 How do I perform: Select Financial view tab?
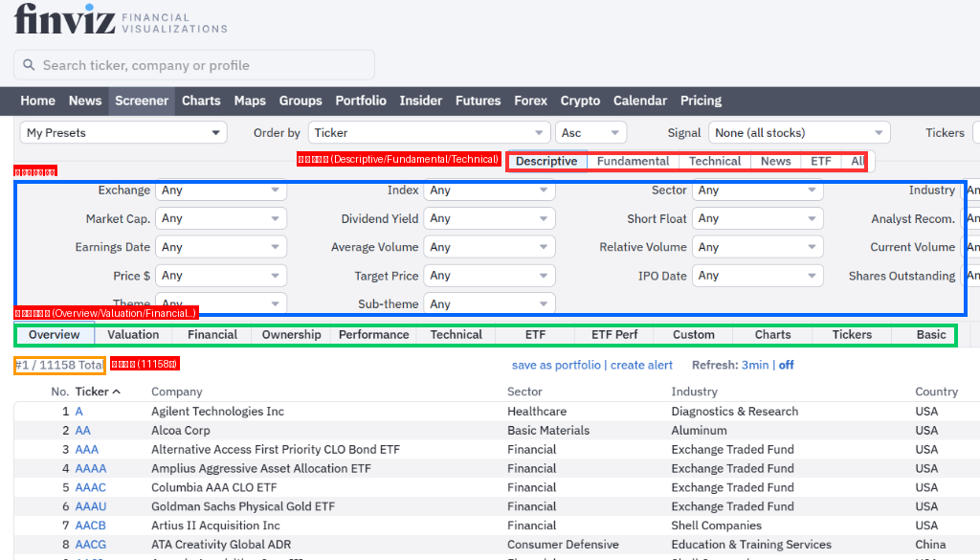point(212,335)
